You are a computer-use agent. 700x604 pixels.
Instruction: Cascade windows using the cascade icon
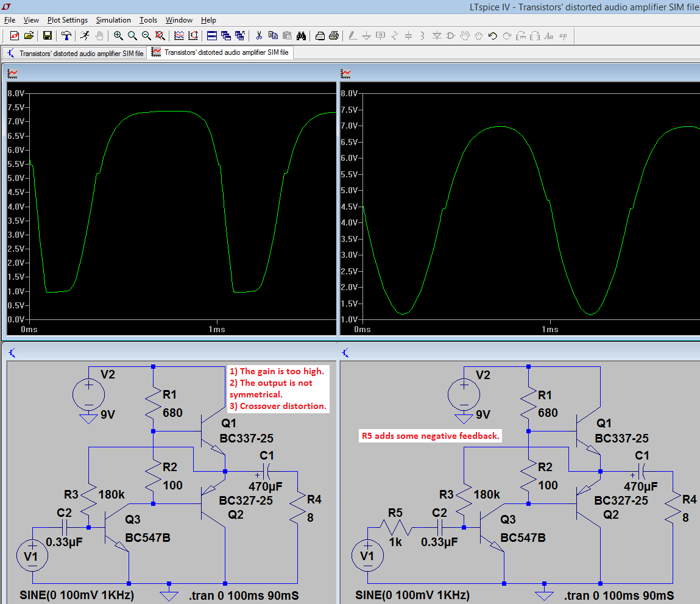tap(226, 36)
